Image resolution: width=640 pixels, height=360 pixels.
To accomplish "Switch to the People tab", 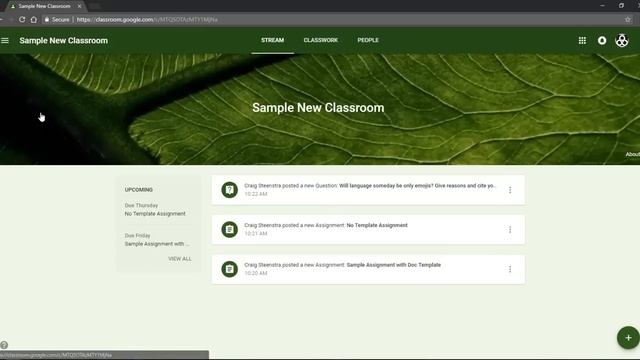I will [368, 40].
